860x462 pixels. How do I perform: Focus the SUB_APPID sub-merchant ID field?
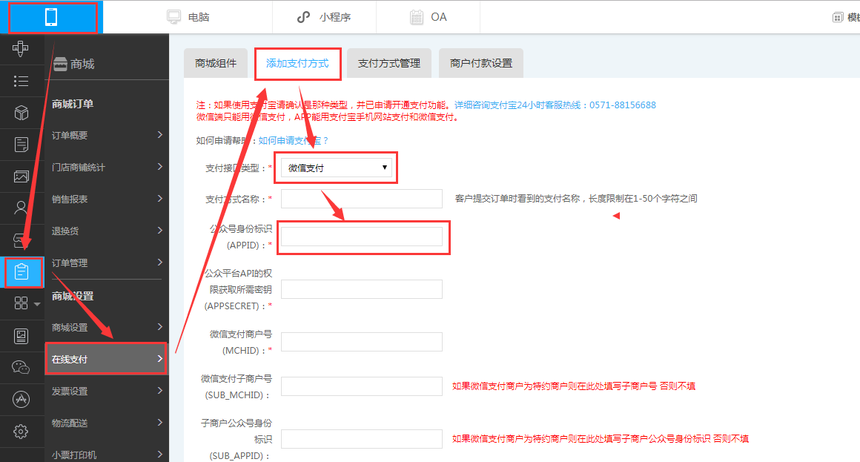361,439
